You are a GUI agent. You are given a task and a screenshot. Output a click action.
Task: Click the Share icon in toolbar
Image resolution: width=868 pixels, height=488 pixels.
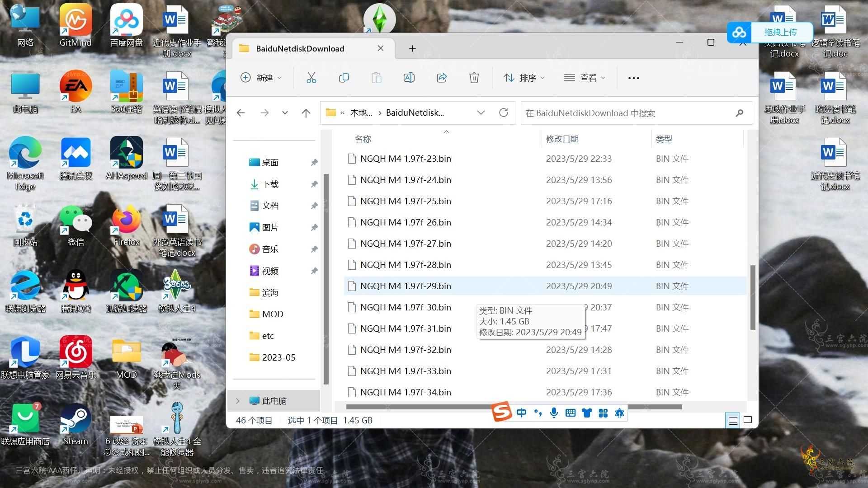(441, 78)
